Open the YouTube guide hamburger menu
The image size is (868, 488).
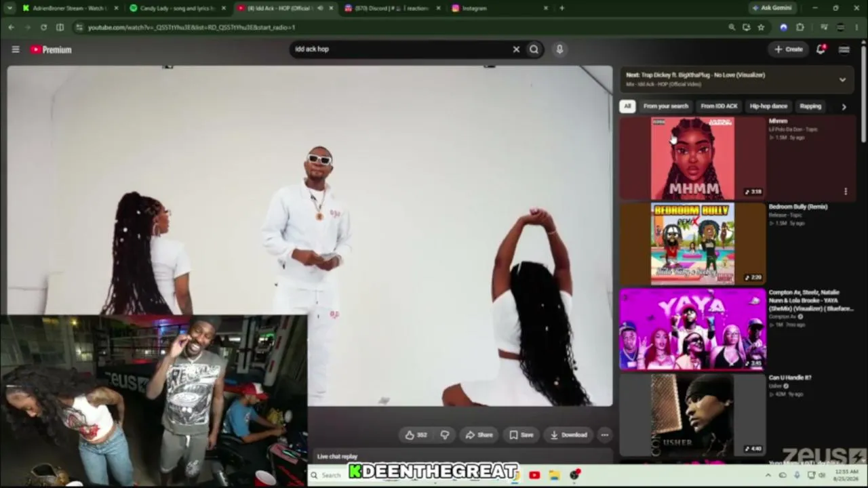(x=16, y=49)
